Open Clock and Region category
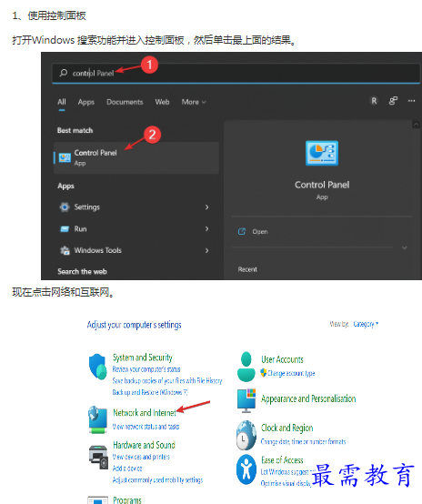422x504 pixels. (287, 428)
